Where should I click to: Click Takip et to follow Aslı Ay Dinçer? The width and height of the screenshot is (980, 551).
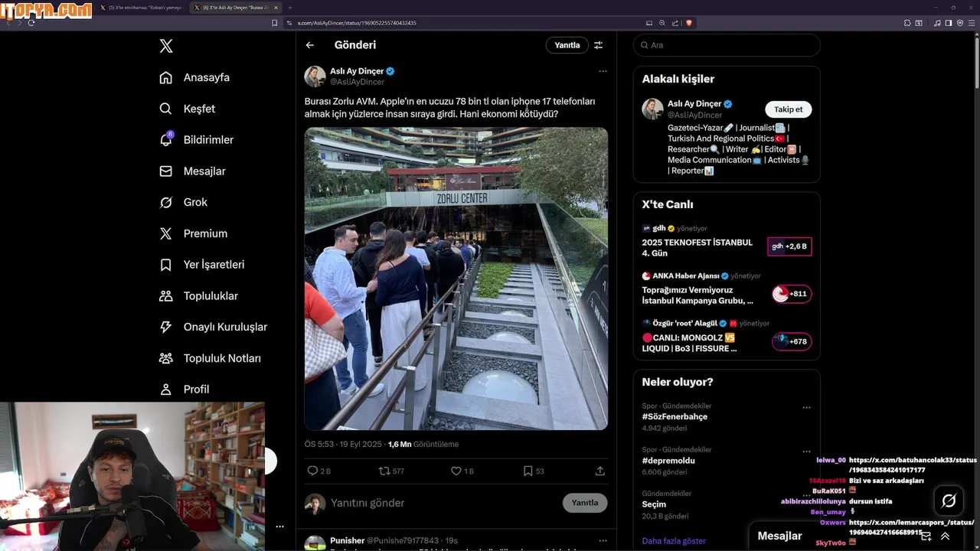point(789,109)
